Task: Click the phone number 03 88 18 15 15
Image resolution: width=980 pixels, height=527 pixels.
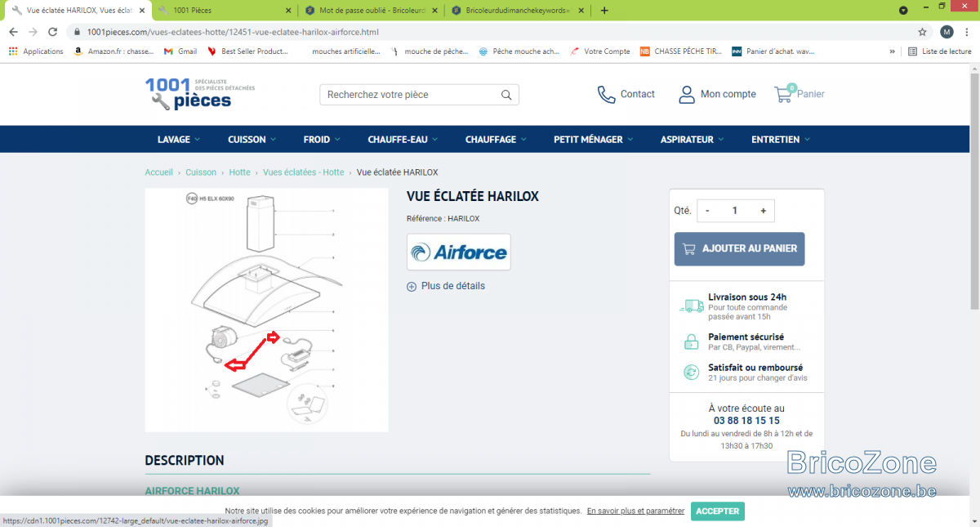Action: (x=746, y=421)
